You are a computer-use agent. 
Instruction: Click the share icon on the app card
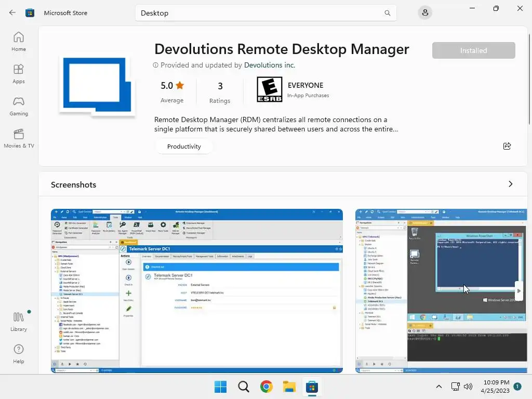point(507,146)
